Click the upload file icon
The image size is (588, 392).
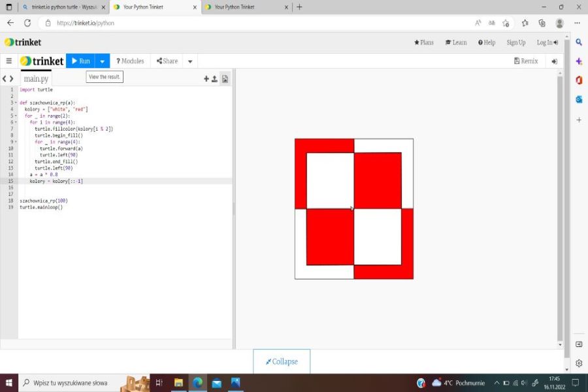pyautogui.click(x=214, y=78)
